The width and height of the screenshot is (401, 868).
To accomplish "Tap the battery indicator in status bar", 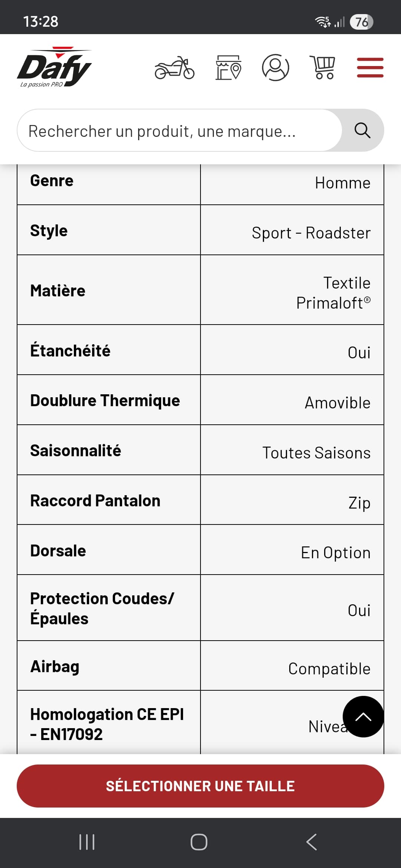I will click(362, 22).
